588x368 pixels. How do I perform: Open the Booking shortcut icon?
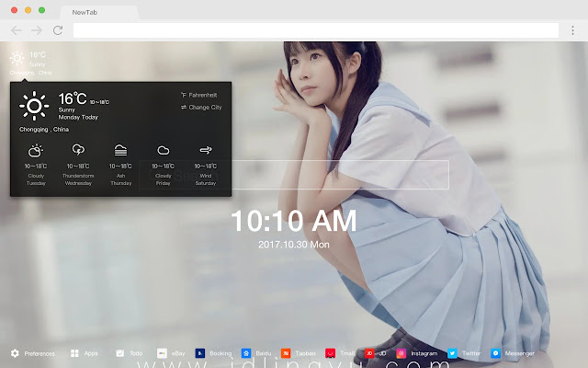(200, 353)
